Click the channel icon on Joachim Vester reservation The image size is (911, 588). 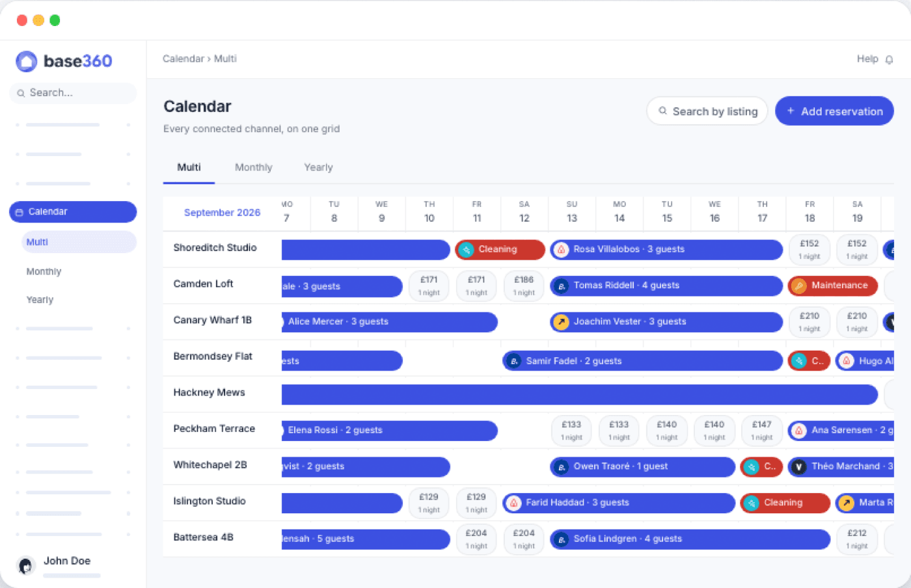pyautogui.click(x=561, y=322)
